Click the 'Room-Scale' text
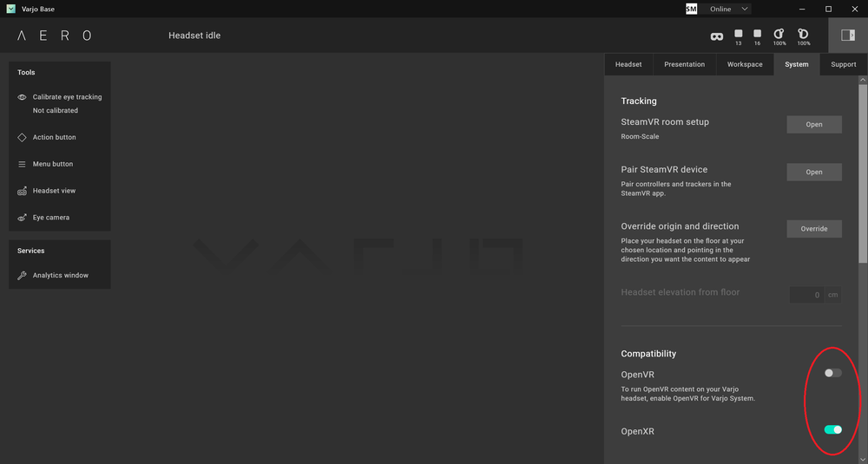The height and width of the screenshot is (464, 868). 640,137
